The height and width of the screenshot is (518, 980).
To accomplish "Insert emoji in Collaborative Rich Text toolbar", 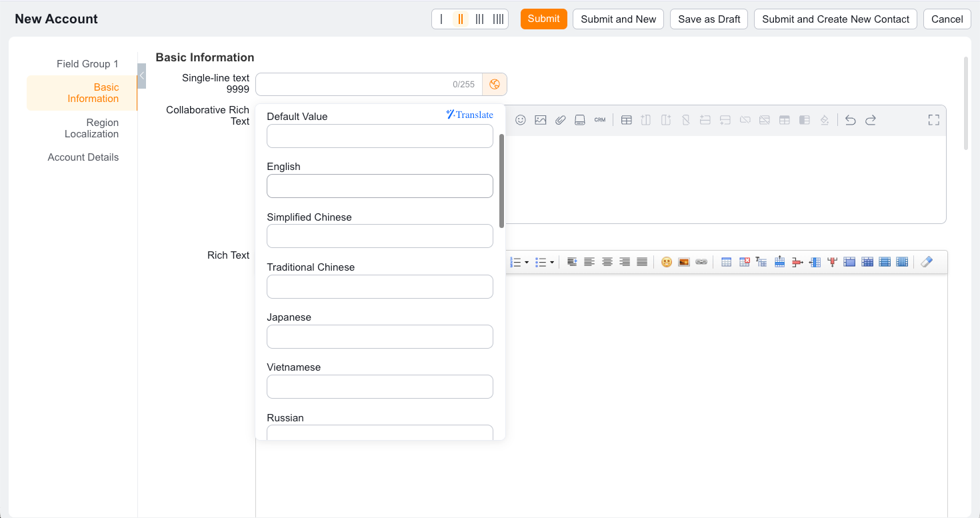I will (x=521, y=120).
